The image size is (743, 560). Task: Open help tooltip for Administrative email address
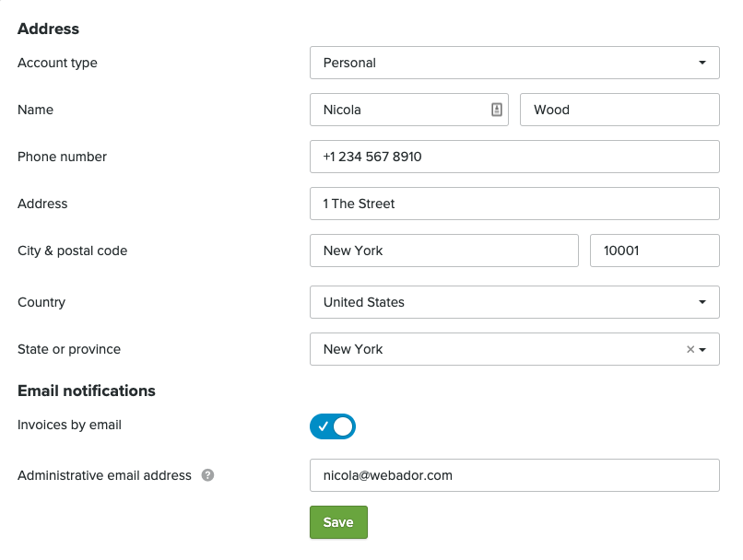207,476
